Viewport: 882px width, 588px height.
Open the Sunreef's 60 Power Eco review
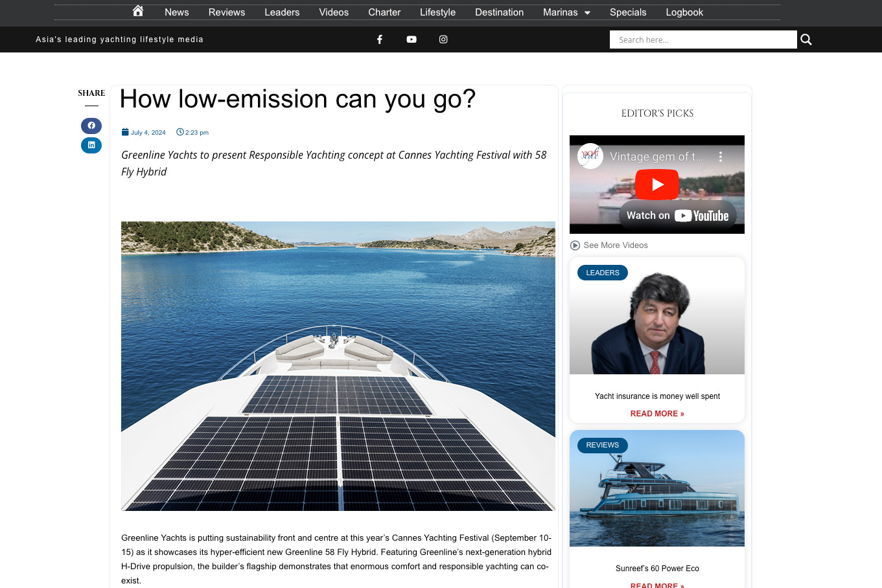[657, 569]
